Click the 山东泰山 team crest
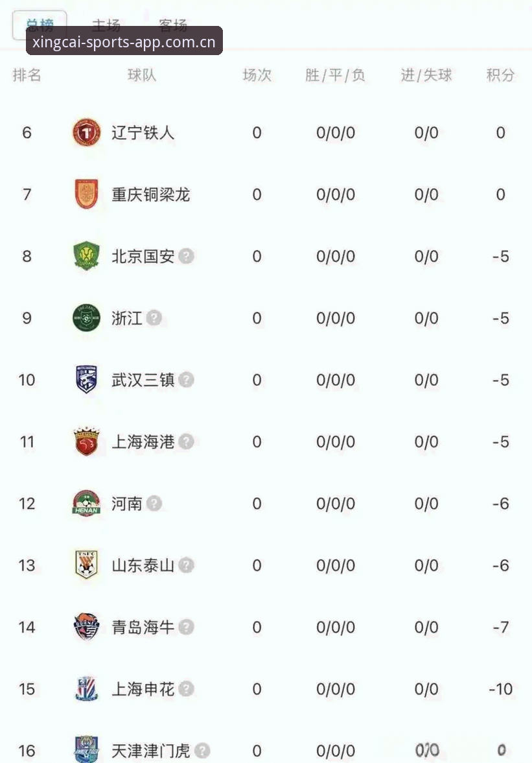The height and width of the screenshot is (763, 532). 87,565
